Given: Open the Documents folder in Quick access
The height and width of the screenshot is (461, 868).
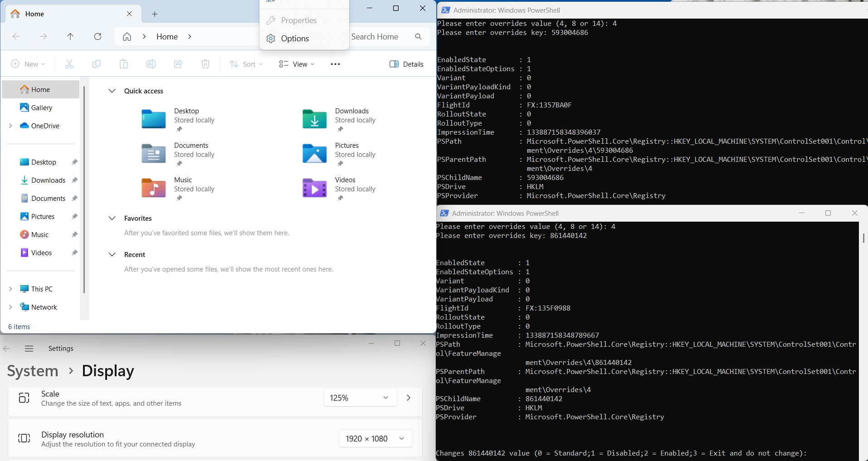Looking at the screenshot, I should pyautogui.click(x=179, y=155).
